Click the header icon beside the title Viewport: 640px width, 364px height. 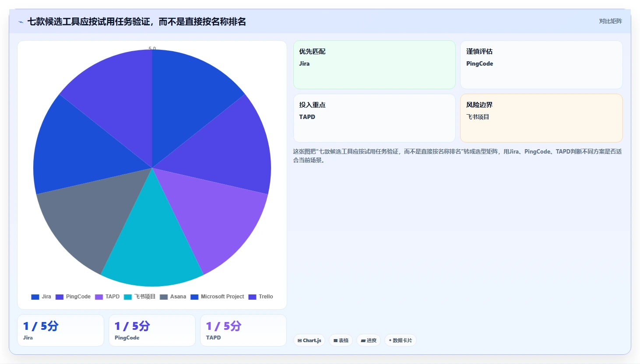pos(21,22)
